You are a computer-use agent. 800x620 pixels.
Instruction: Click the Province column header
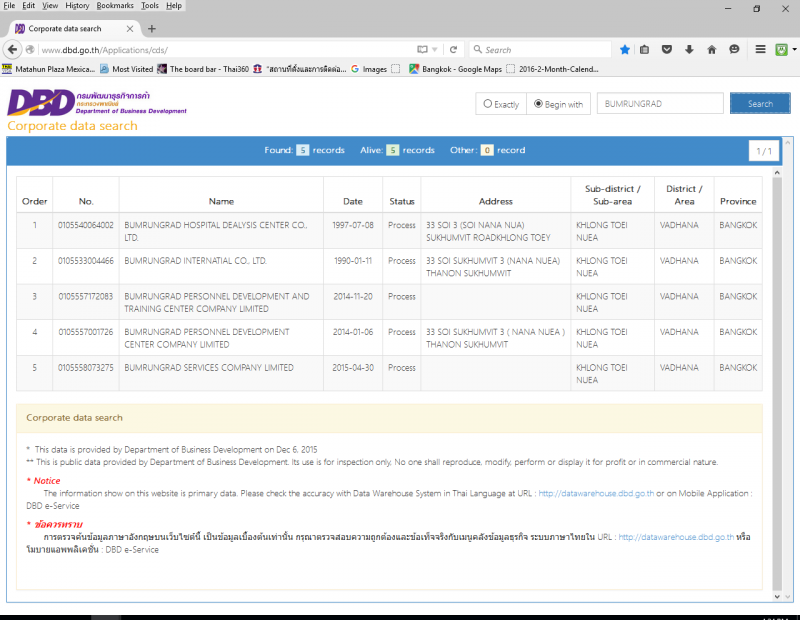(738, 201)
